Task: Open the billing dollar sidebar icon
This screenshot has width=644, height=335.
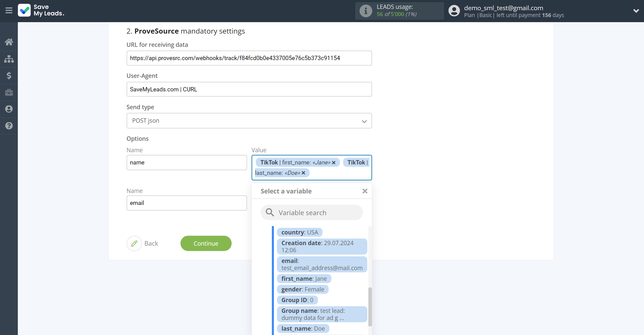Action: [x=9, y=76]
